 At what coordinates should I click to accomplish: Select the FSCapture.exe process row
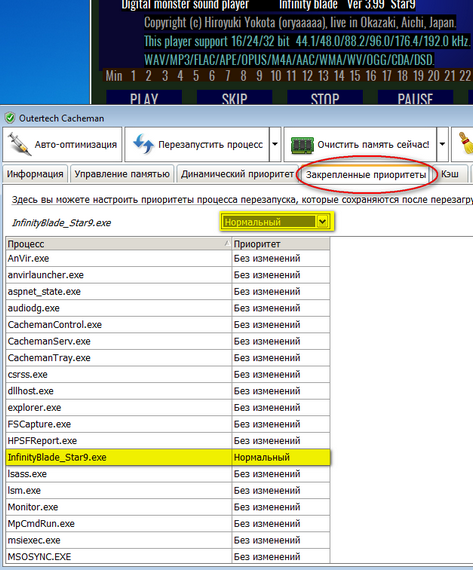168,424
